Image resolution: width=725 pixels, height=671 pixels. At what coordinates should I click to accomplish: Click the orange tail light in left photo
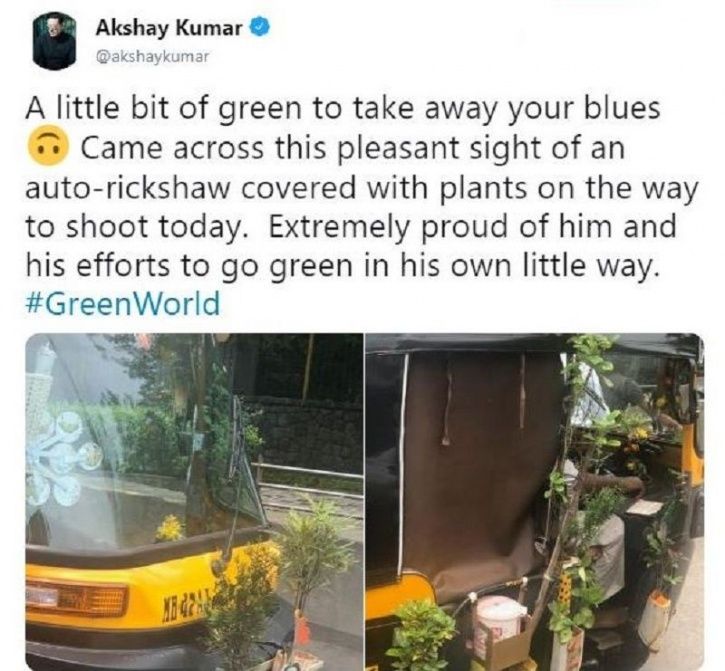pos(76,598)
